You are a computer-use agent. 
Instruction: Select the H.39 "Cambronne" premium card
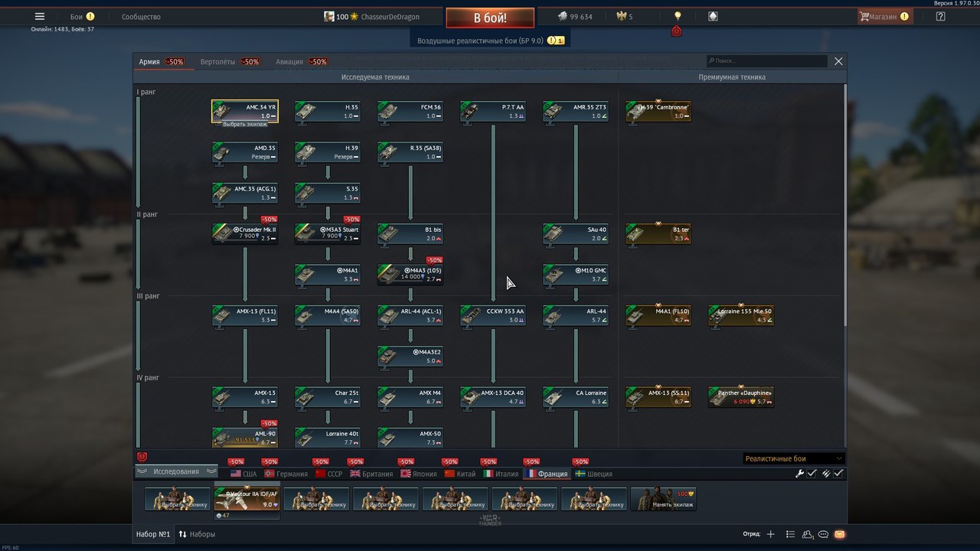[x=658, y=112]
